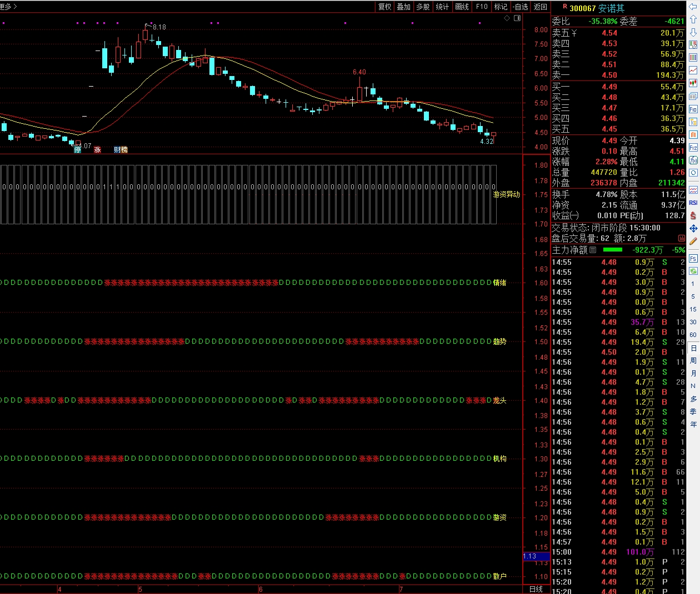Screen dimensions: 700x594
Task: Click the 15:00 trade row with 101.0万
Action: tap(618, 552)
